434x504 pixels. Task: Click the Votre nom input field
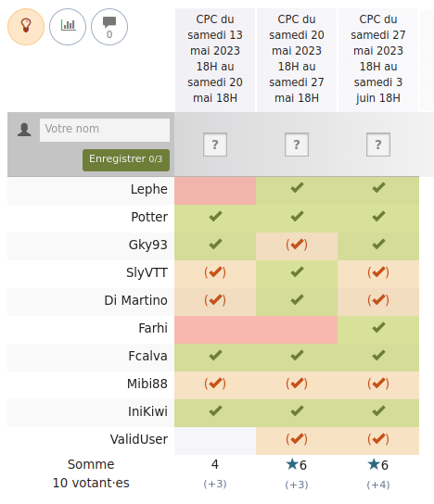[x=105, y=130]
